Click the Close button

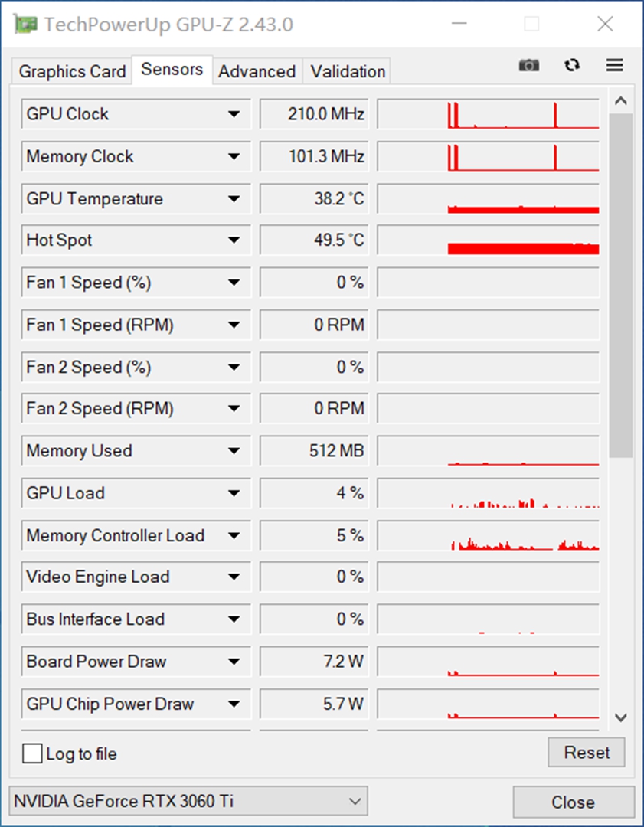pos(573,802)
